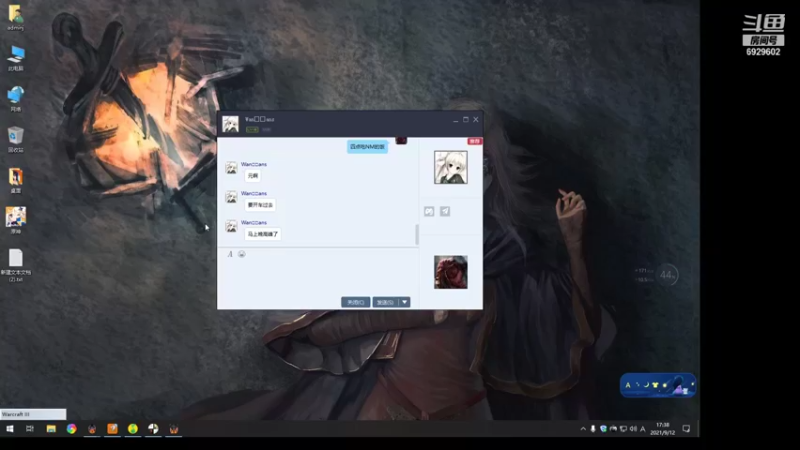Screen dimensions: 800x450
Task: Open the orange square taskbar app
Action: coord(112,429)
